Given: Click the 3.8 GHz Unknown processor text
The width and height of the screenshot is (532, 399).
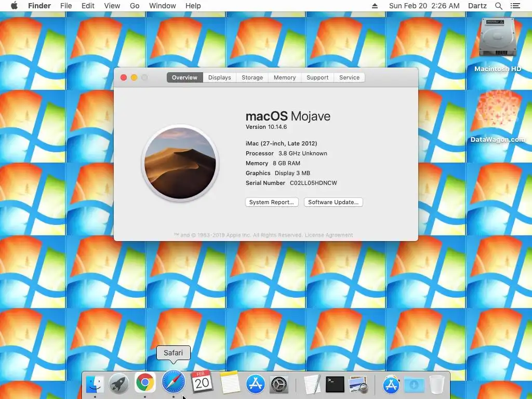Looking at the screenshot, I should coord(303,153).
